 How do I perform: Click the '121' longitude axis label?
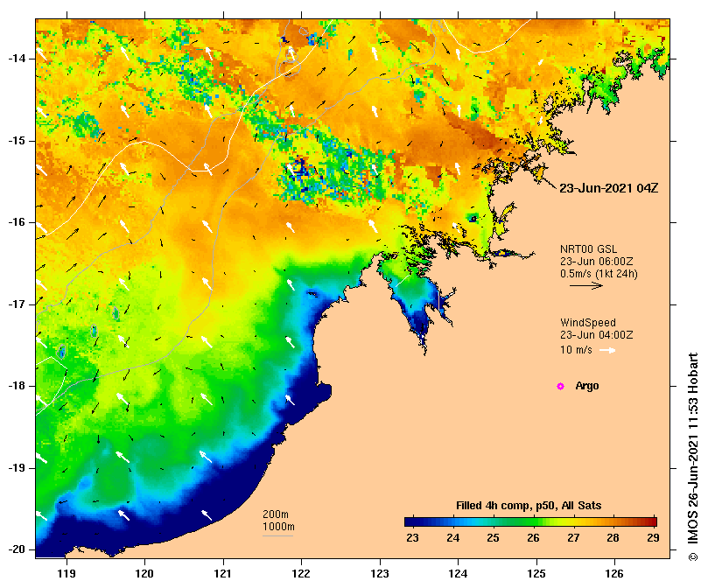tap(223, 574)
